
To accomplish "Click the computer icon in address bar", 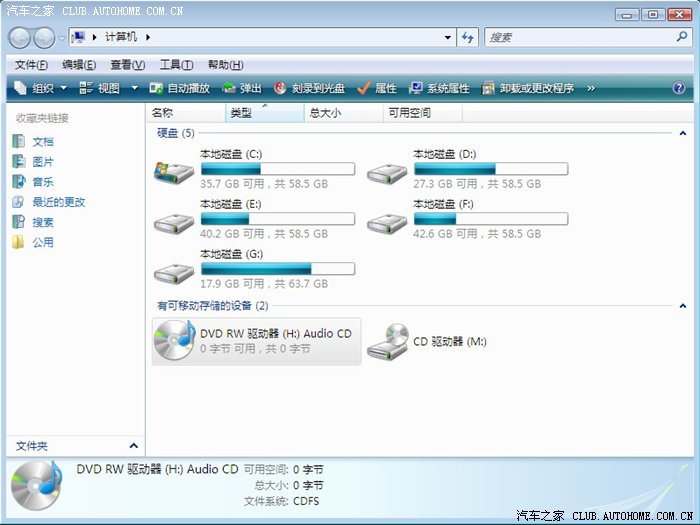I will coord(79,37).
